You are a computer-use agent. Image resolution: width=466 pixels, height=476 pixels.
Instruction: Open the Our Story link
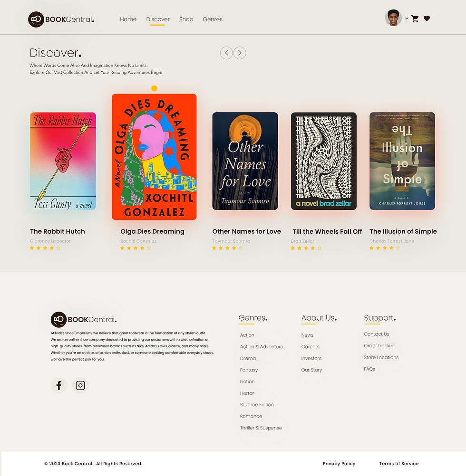point(311,370)
